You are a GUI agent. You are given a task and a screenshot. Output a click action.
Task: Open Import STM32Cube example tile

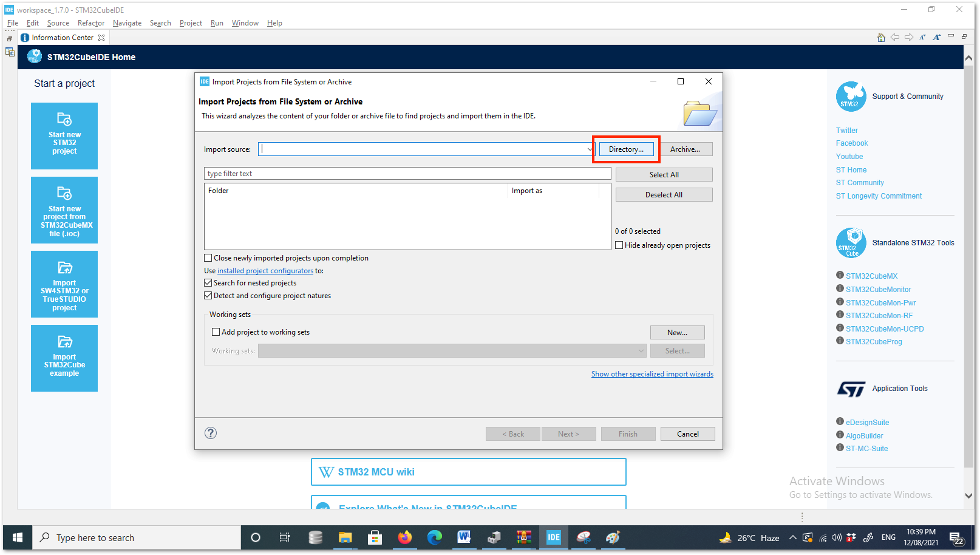click(64, 358)
